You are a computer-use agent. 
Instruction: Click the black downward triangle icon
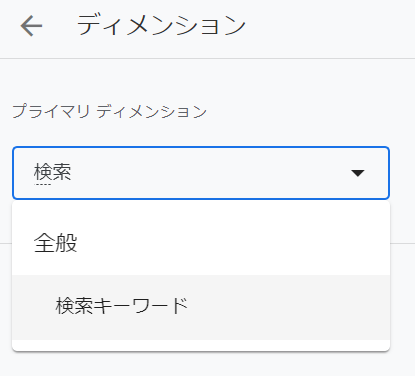click(x=358, y=173)
